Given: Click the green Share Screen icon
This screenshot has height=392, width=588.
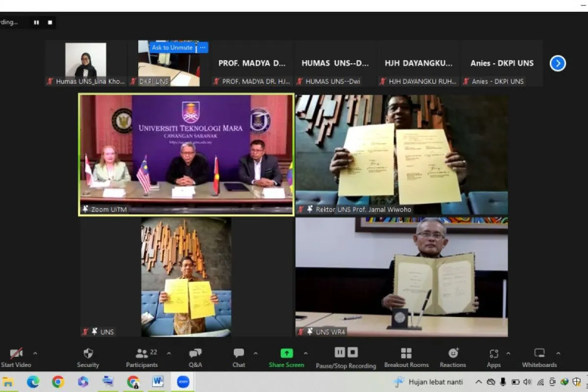Looking at the screenshot, I should (286, 353).
